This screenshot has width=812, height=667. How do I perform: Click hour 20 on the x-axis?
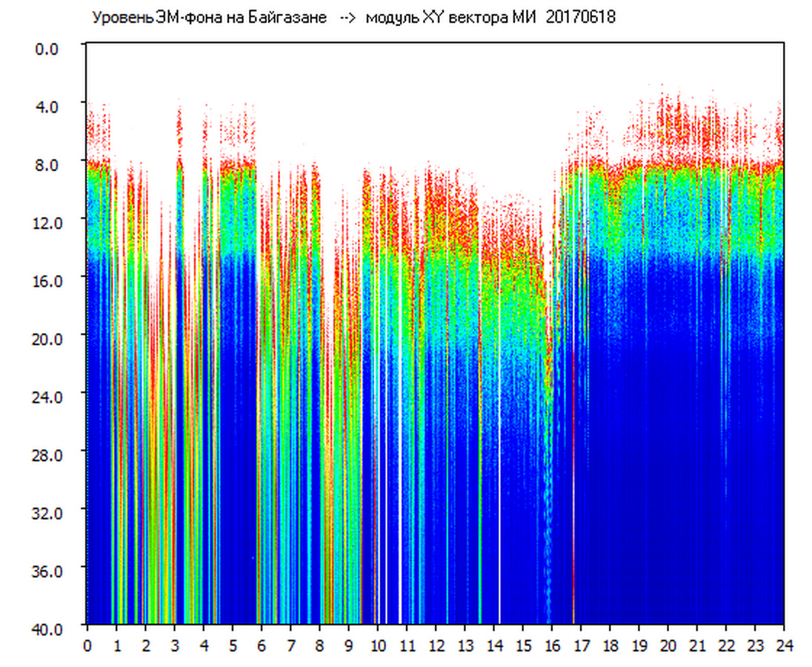tap(668, 646)
